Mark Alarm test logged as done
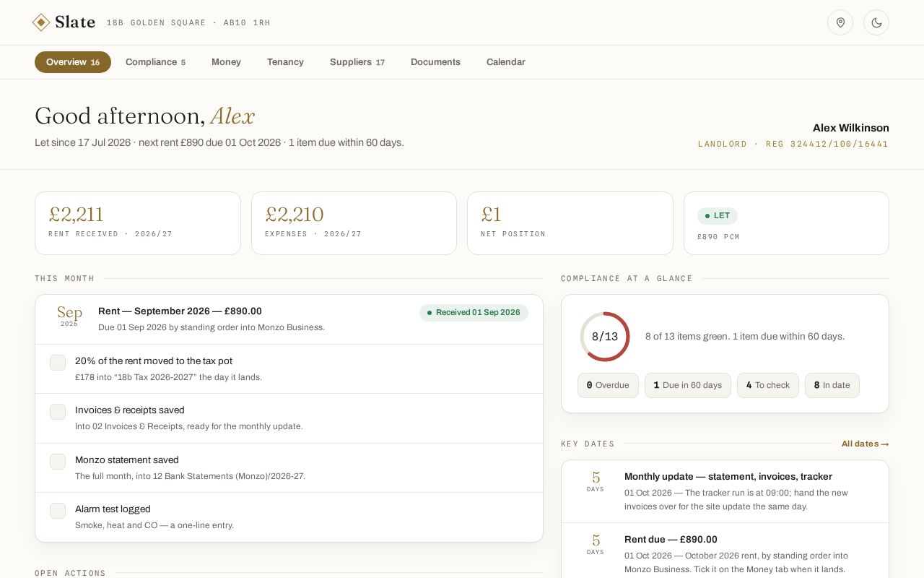Image resolution: width=924 pixels, height=578 pixels. 58,511
